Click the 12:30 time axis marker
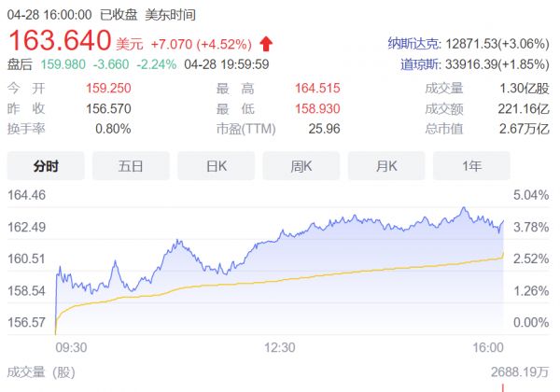This screenshot has height=392, width=560. coord(279,347)
